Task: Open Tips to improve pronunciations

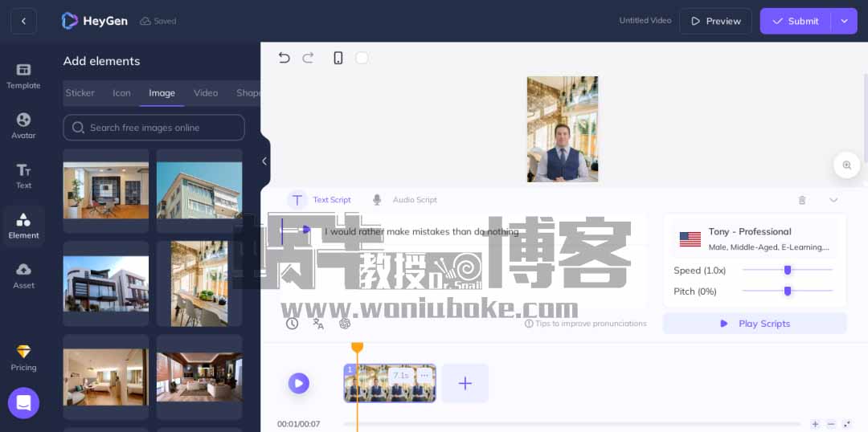Action: [585, 324]
